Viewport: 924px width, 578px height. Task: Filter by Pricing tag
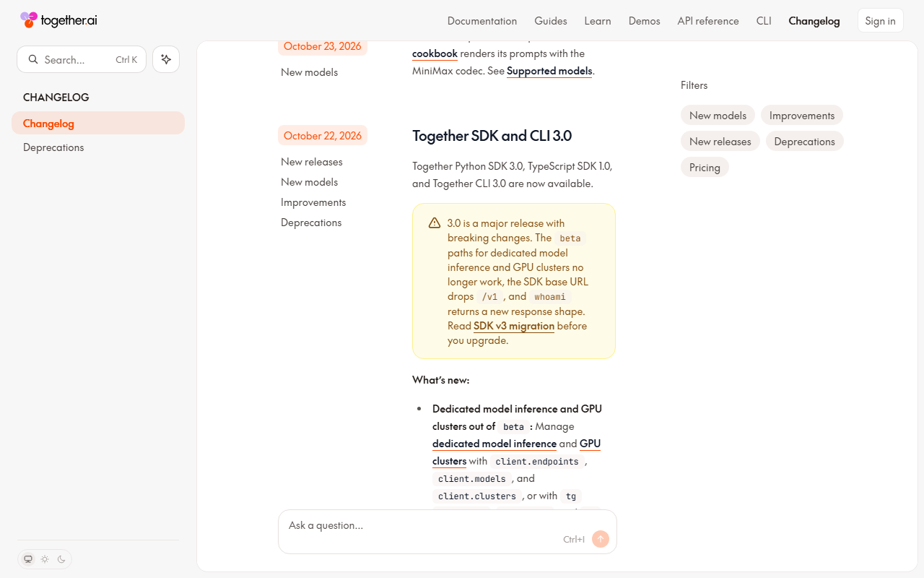click(705, 168)
